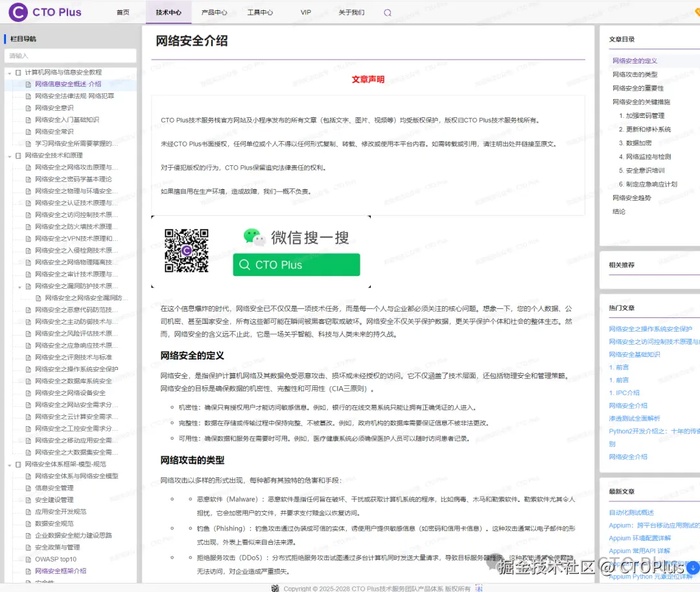Collapse the 网络安全之漏洞防护技术 nested item

pyautogui.click(x=18, y=286)
